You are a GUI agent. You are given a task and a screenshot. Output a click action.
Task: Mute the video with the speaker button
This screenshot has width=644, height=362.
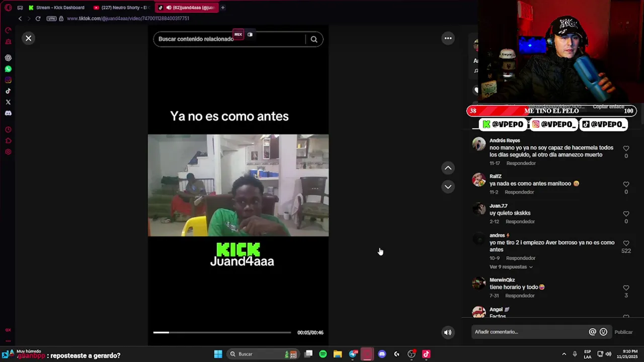click(x=448, y=332)
